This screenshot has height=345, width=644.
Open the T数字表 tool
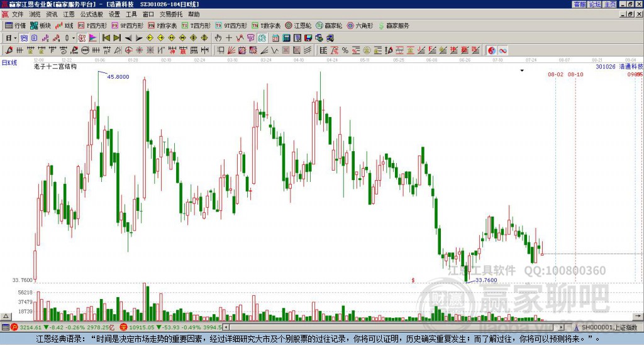point(266,25)
